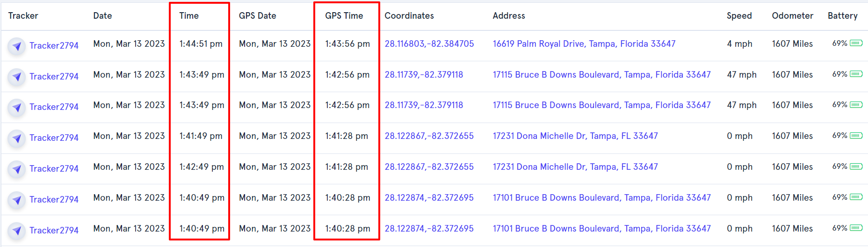The image size is (868, 247).
Task: Click the battery icon in the 1:42:49 pm row
Action: (x=856, y=167)
